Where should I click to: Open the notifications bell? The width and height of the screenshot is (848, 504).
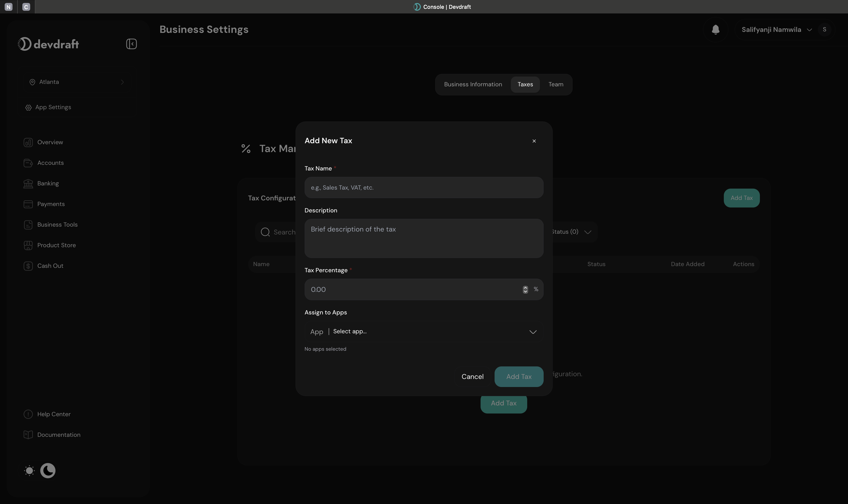coord(715,29)
